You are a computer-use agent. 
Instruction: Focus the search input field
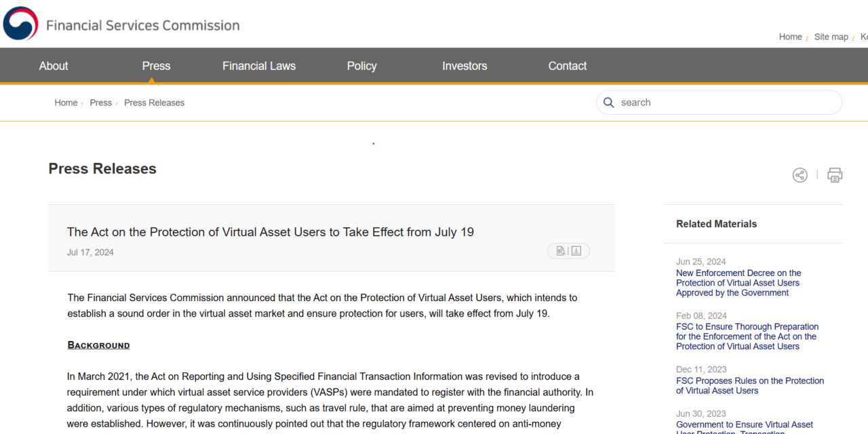pyautogui.click(x=719, y=102)
